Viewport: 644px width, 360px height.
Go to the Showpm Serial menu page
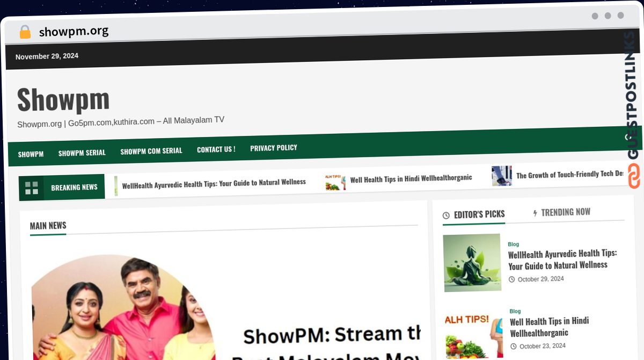[x=82, y=153]
